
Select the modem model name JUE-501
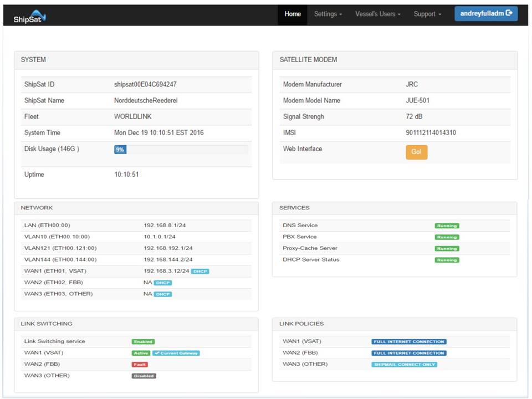417,100
